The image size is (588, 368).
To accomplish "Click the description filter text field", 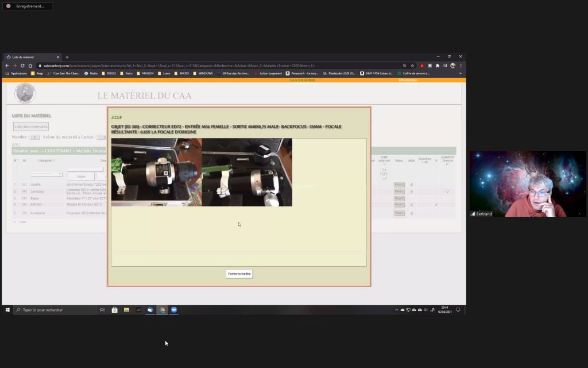I will coord(85,170).
